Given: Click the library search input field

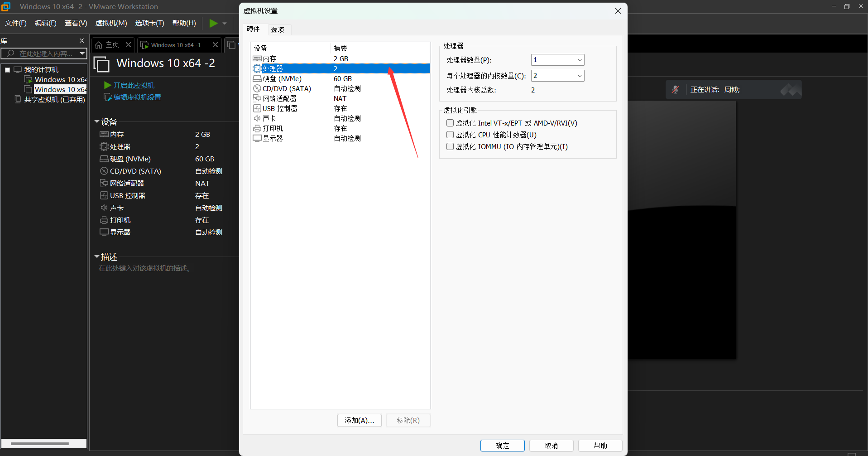Looking at the screenshot, I should [43, 53].
